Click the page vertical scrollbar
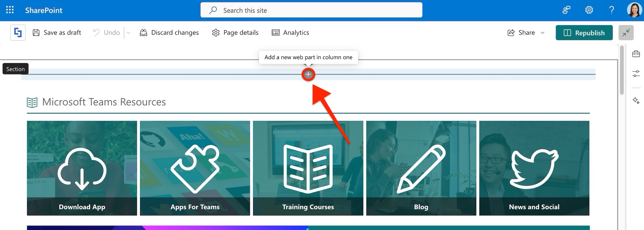This screenshot has width=644, height=230. click(x=622, y=70)
